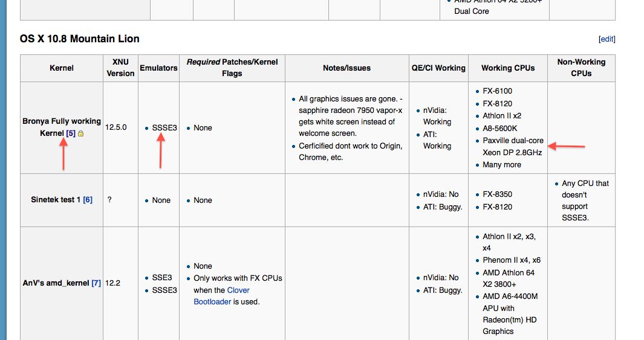This screenshot has width=644, height=340.
Task: Click the FX-8350 entry in Working CPUs
Action: pyautogui.click(x=497, y=194)
